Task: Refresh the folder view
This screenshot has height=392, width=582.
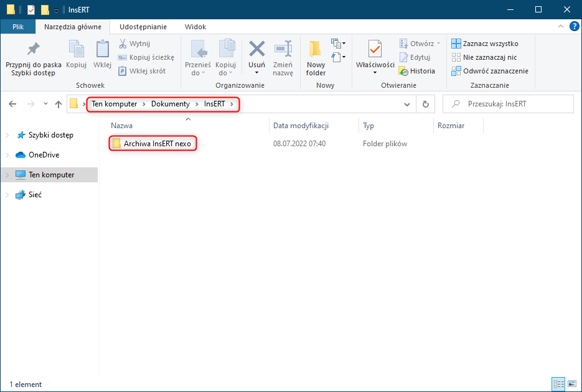Action: (425, 104)
